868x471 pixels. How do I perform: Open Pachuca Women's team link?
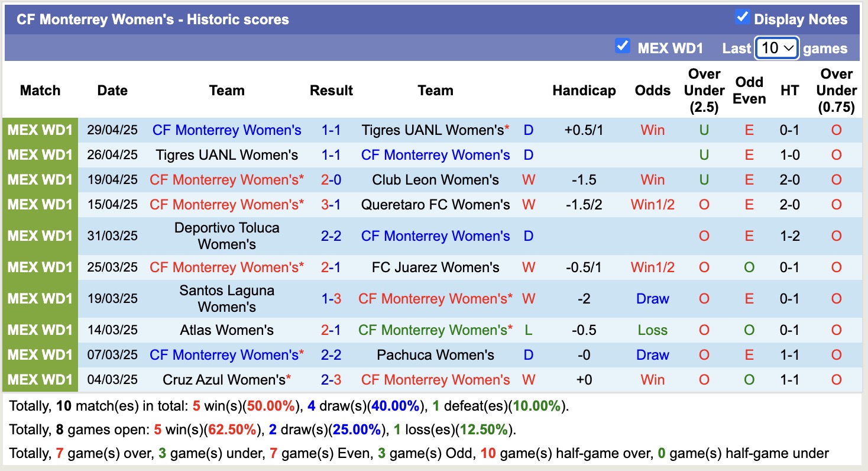435,355
